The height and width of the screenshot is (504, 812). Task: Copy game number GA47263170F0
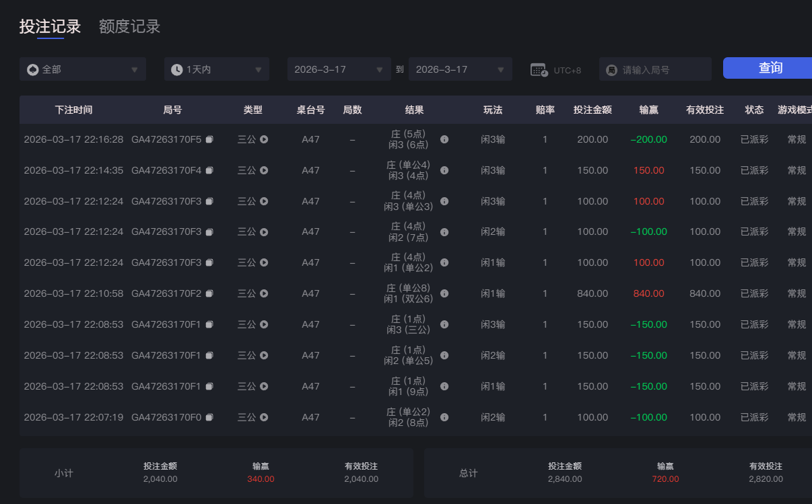pyautogui.click(x=209, y=417)
